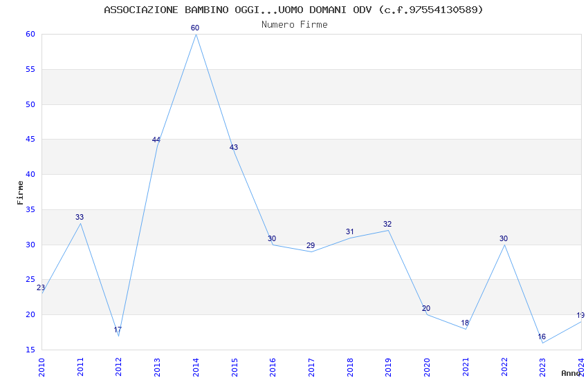Image resolution: width=588 pixels, height=380 pixels.
Task: Click the y-axis value 30
Action: pyautogui.click(x=30, y=245)
